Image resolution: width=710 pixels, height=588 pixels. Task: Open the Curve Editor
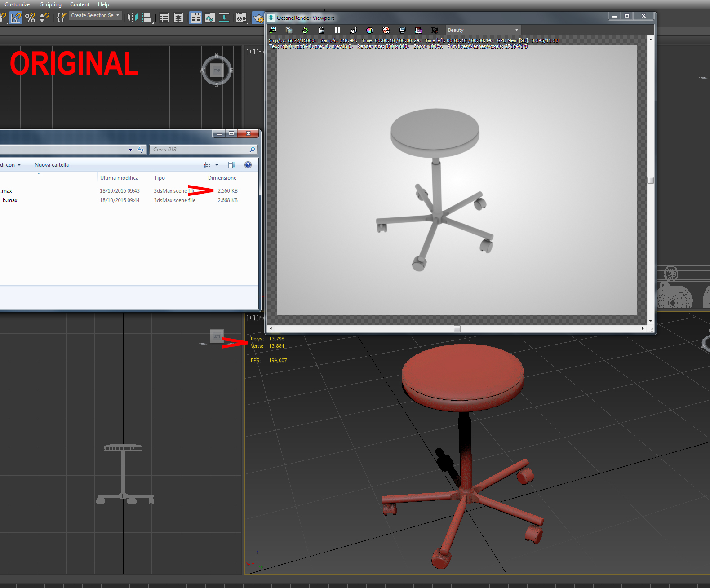pyautogui.click(x=209, y=18)
